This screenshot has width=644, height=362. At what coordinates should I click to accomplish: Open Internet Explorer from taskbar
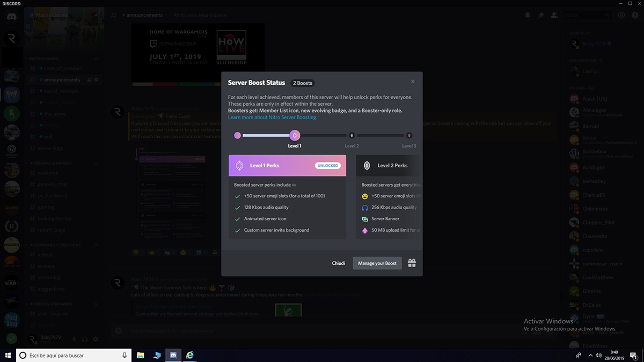(x=190, y=355)
